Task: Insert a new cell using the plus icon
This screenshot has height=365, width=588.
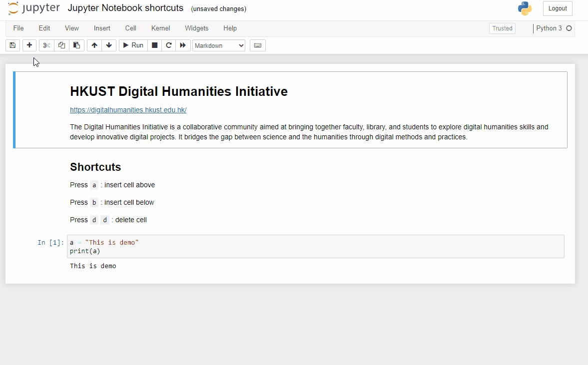Action: coord(29,45)
